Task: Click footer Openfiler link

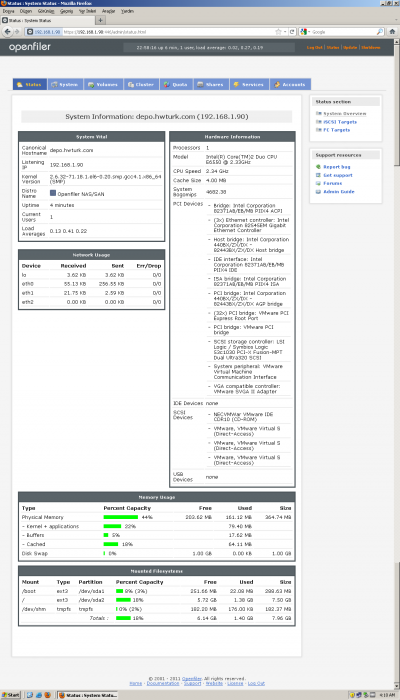Action: [191, 679]
